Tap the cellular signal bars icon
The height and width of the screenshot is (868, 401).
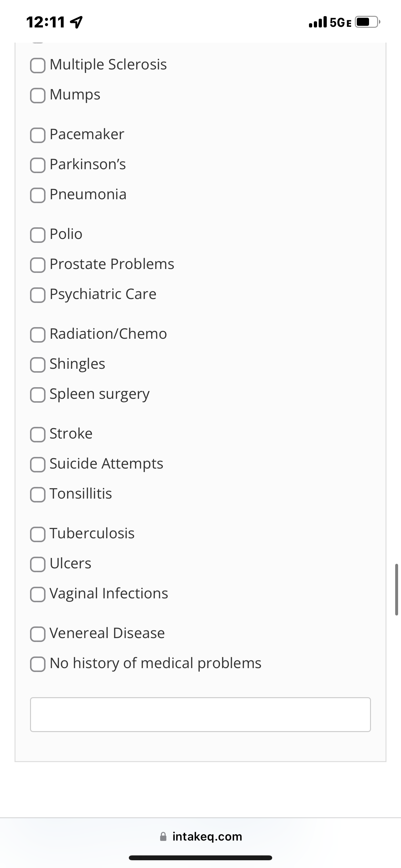point(318,22)
